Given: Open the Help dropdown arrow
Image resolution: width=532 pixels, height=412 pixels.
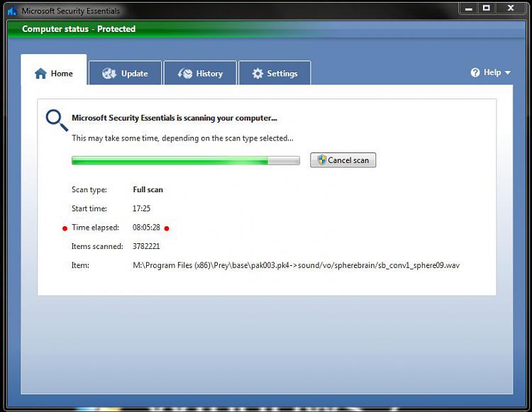Looking at the screenshot, I should pyautogui.click(x=508, y=72).
